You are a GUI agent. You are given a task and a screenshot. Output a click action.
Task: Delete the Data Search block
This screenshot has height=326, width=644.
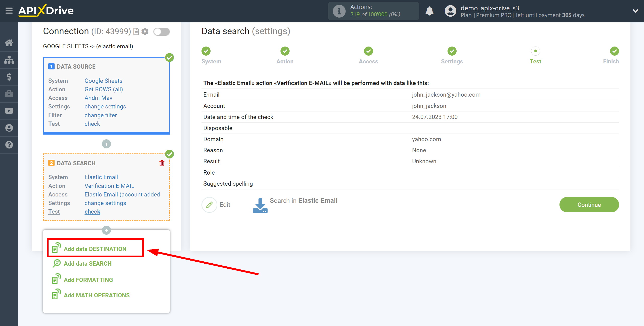pos(162,163)
